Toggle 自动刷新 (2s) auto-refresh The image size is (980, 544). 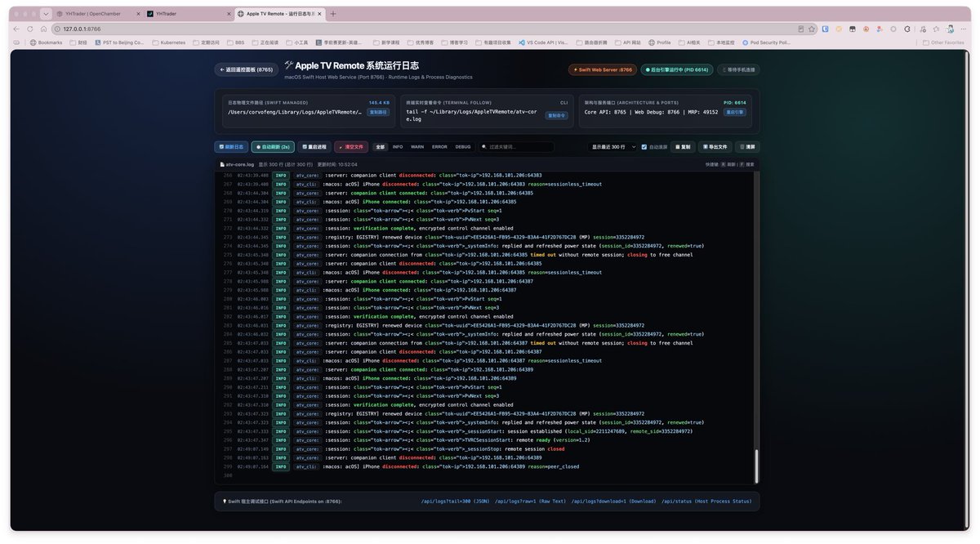273,147
